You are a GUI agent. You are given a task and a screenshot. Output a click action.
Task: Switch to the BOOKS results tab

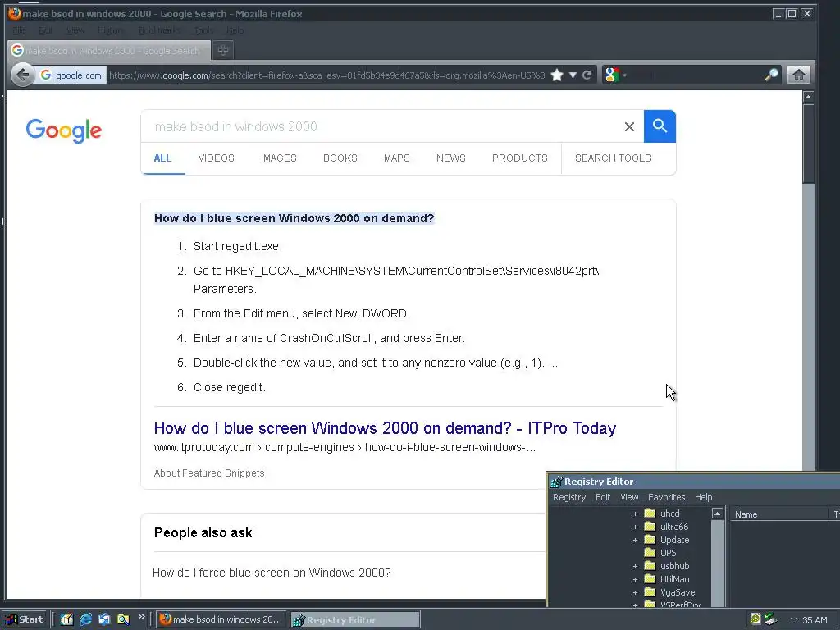(x=340, y=158)
